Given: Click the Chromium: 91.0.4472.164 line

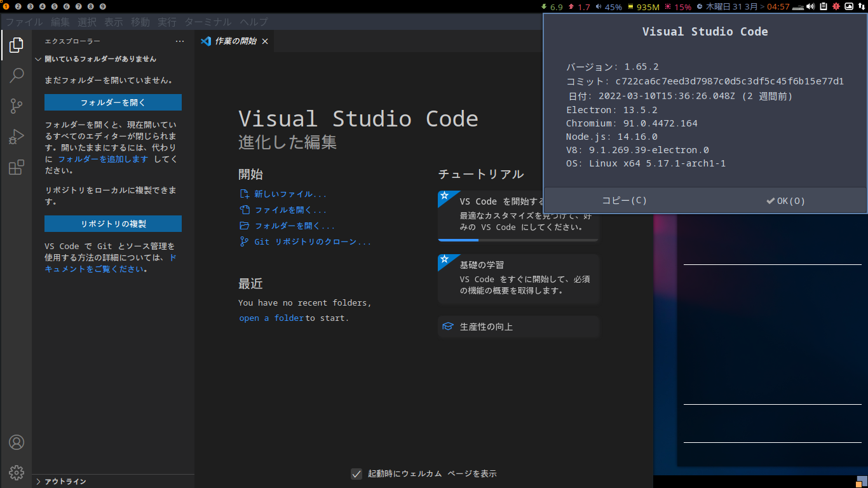Looking at the screenshot, I should [x=632, y=123].
